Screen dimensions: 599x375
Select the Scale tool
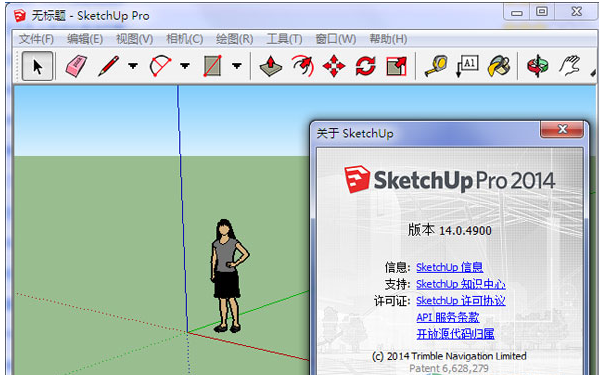point(397,66)
